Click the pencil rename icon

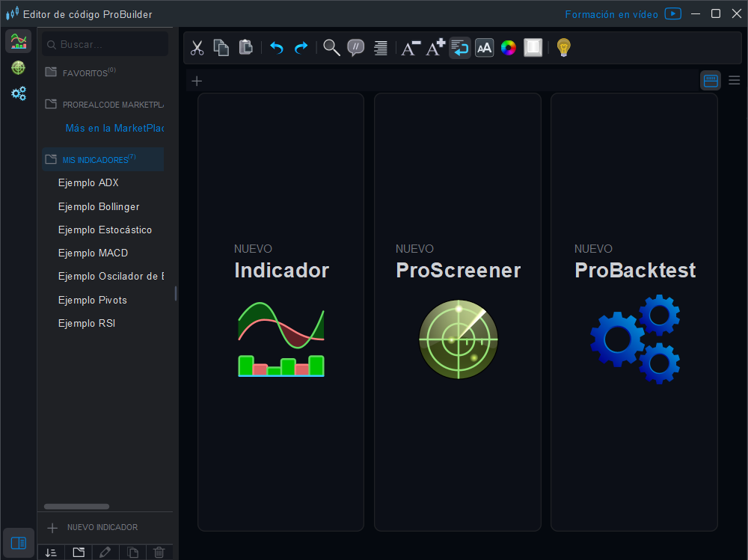(105, 553)
